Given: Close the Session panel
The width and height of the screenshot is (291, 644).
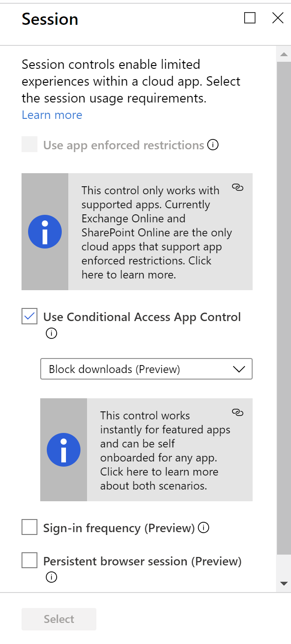Looking at the screenshot, I should point(278,18).
